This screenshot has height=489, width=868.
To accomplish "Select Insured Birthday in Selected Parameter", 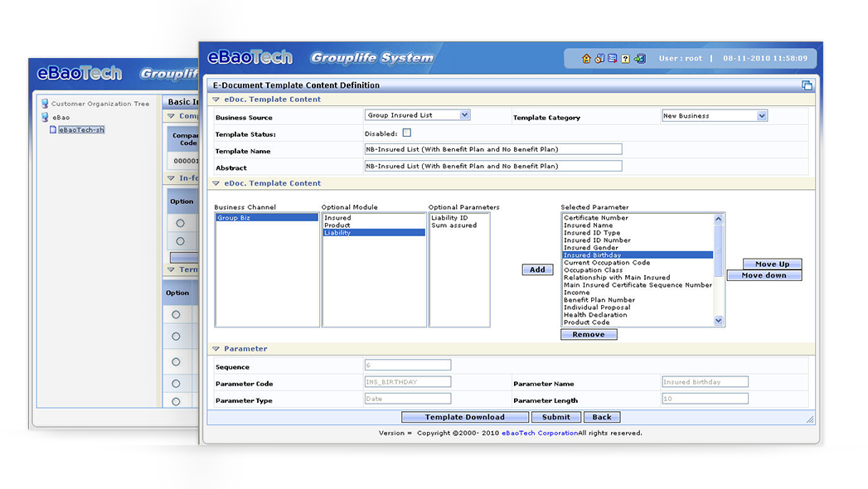I will (x=638, y=255).
